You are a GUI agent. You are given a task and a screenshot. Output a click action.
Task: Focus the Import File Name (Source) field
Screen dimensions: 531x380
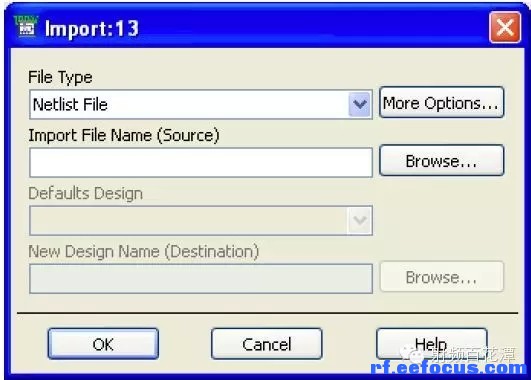201,162
